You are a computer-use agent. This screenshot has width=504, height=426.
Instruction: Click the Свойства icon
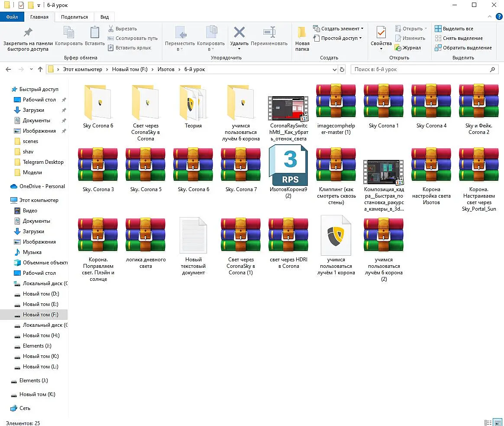381,32
